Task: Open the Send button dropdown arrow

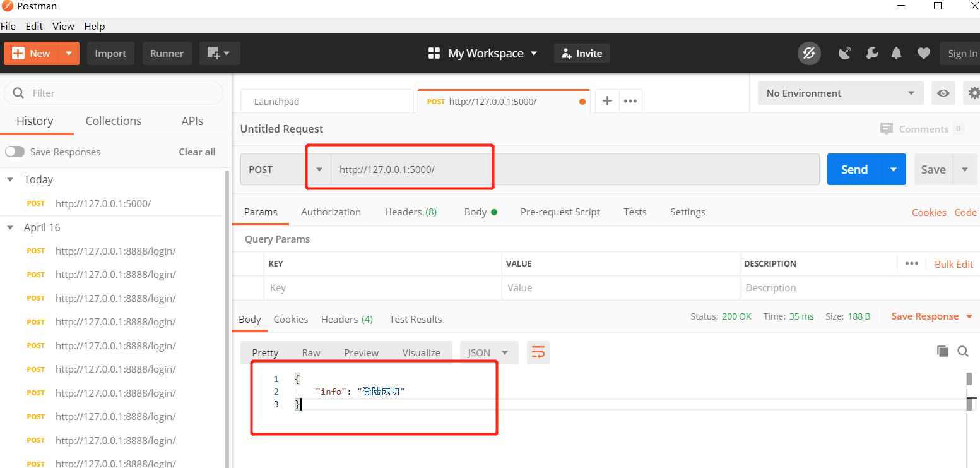Action: point(894,169)
